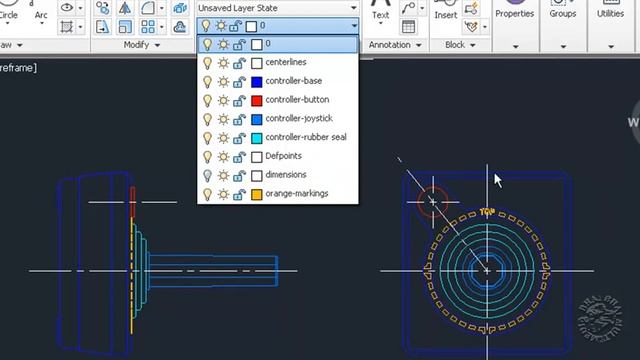Screen dimensions: 640x360
Task: Open the Block Editor dropdown arrow
Action: click(484, 27)
